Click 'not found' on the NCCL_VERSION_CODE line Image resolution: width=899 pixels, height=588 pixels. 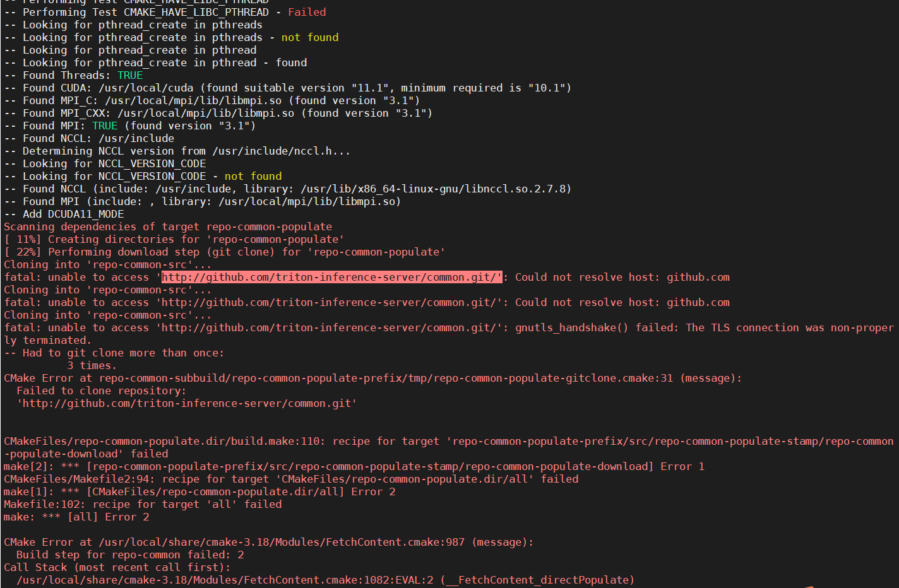(253, 176)
